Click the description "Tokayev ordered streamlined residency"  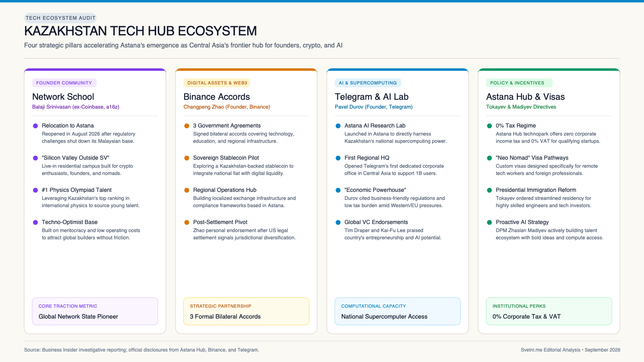coord(543,202)
